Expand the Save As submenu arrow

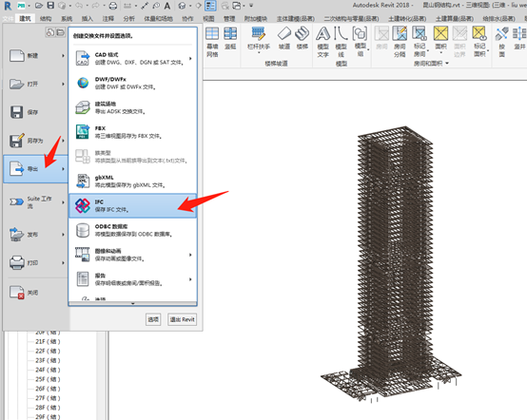tap(63, 141)
